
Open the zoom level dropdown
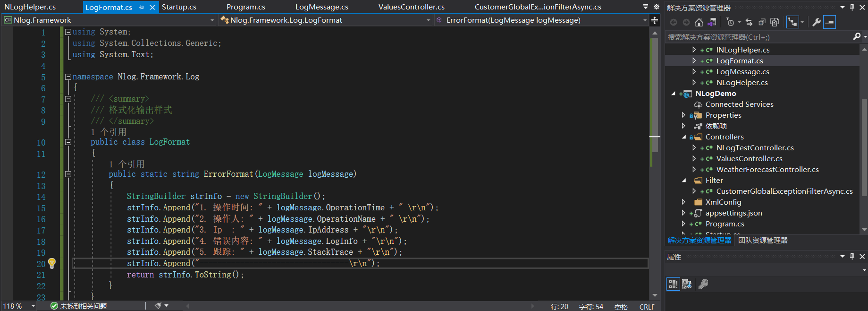tap(33, 306)
